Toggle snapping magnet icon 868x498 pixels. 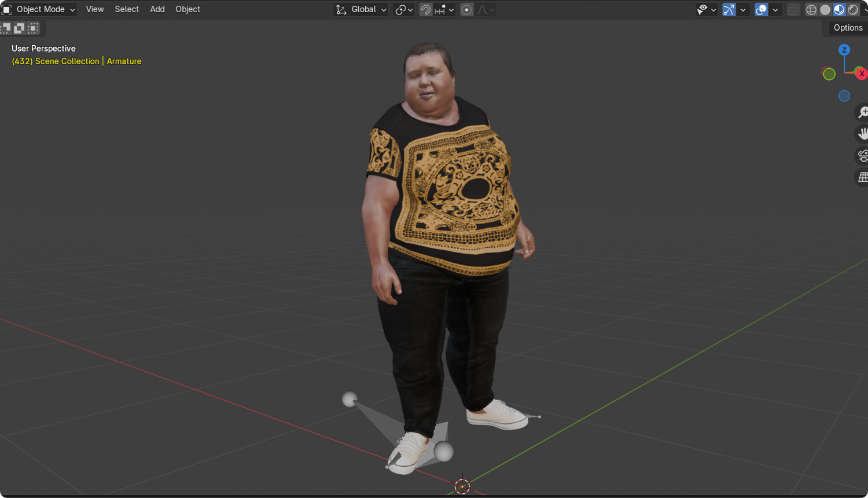pyautogui.click(x=425, y=9)
